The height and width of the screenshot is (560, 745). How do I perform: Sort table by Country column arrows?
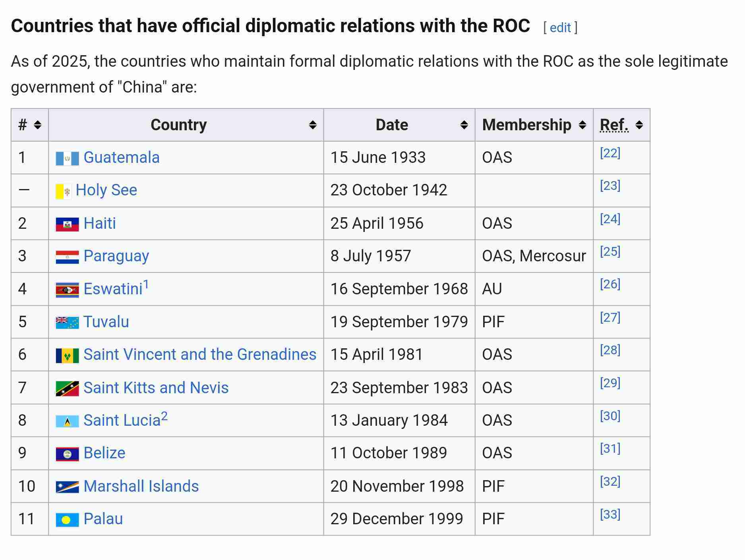click(x=313, y=125)
